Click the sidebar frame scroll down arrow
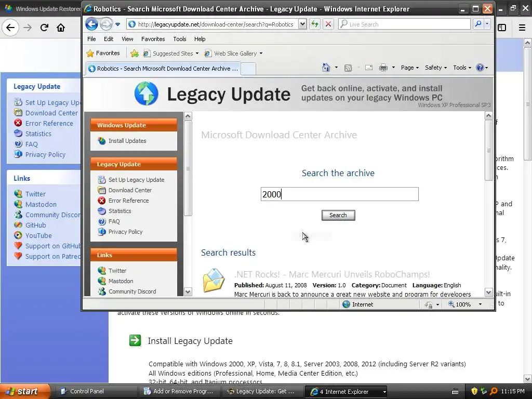532x399 pixels. tap(188, 291)
